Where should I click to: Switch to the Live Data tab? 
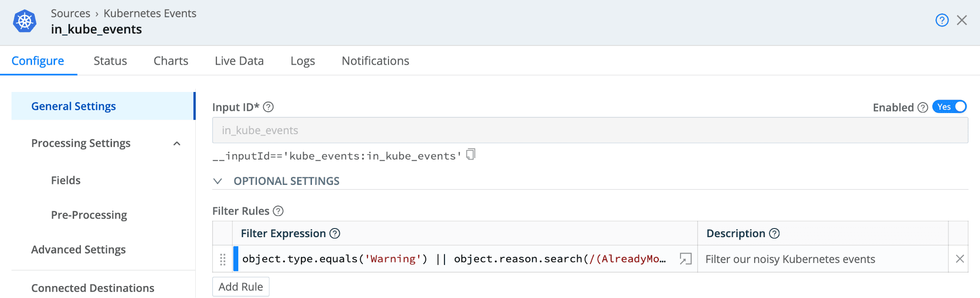tap(239, 61)
